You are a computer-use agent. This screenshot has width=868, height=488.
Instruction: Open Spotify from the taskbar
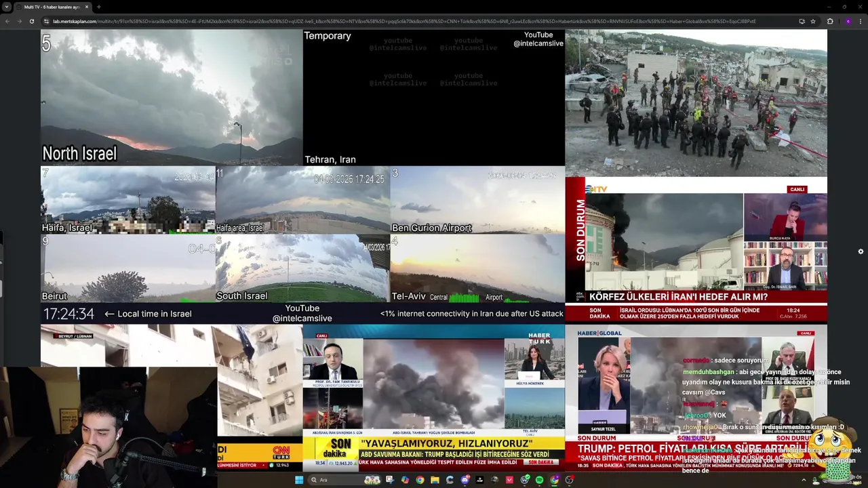(x=539, y=480)
